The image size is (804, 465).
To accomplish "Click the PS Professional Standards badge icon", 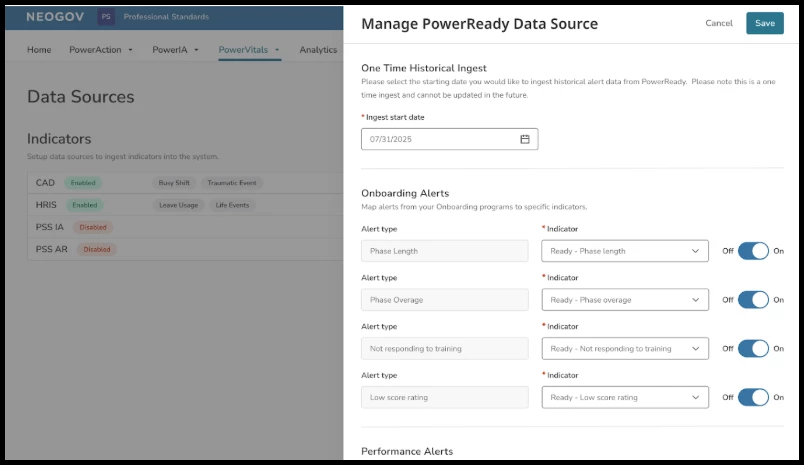I will 106,16.
